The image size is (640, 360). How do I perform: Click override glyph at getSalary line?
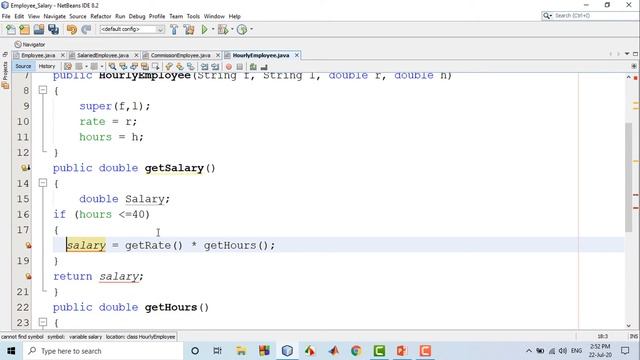[x=25, y=167]
